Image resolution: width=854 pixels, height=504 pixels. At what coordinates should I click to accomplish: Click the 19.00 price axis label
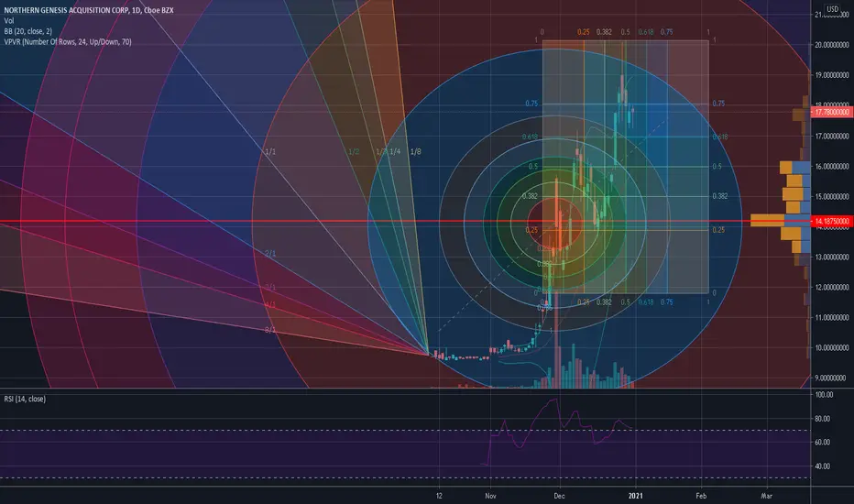pos(832,75)
